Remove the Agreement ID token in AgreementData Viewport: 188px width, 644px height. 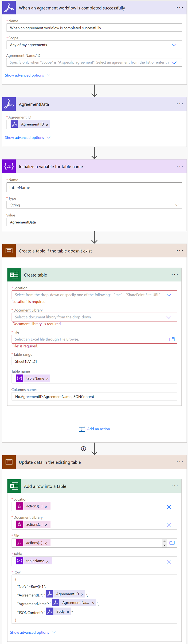click(47, 125)
